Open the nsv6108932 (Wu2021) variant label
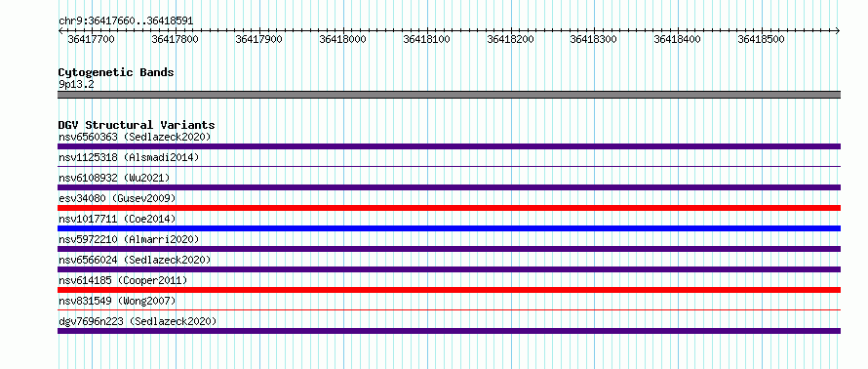Screen dimensions: 868x369 click(114, 178)
